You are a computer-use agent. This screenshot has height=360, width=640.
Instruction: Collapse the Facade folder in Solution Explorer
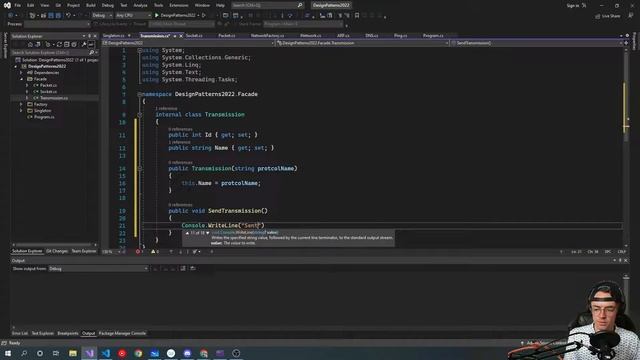click(x=21, y=79)
